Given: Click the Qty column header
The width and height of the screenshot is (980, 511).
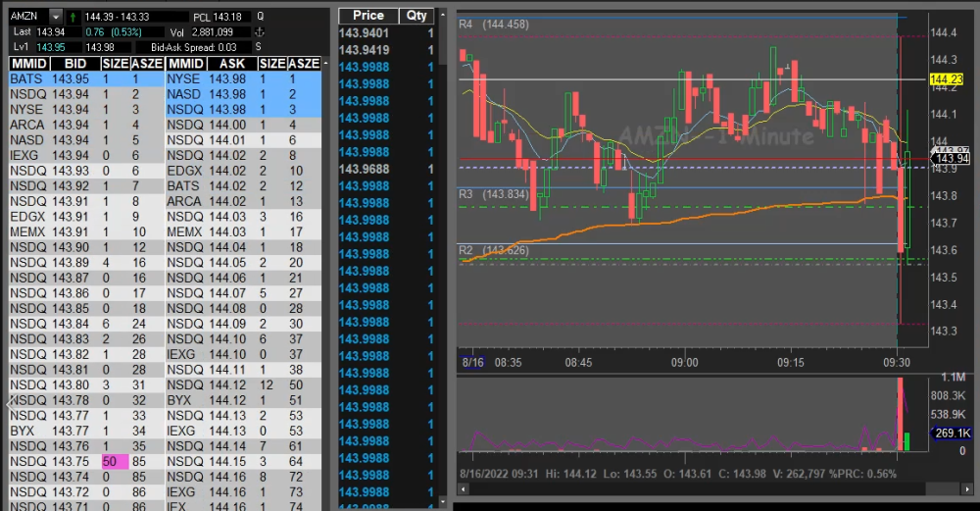Looking at the screenshot, I should point(417,16).
